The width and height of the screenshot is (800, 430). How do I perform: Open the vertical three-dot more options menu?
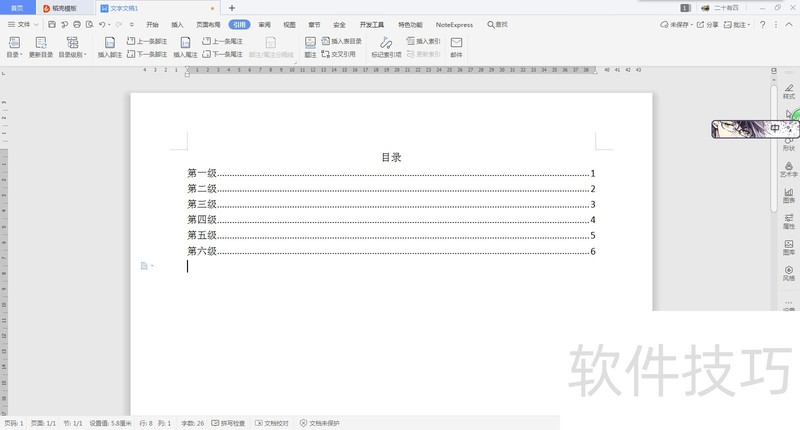click(x=776, y=24)
